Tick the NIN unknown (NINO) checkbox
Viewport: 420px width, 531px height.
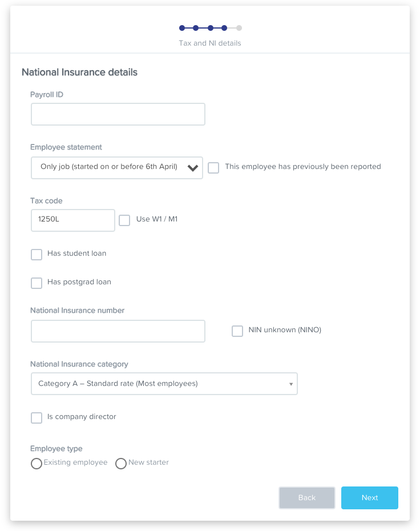point(237,331)
